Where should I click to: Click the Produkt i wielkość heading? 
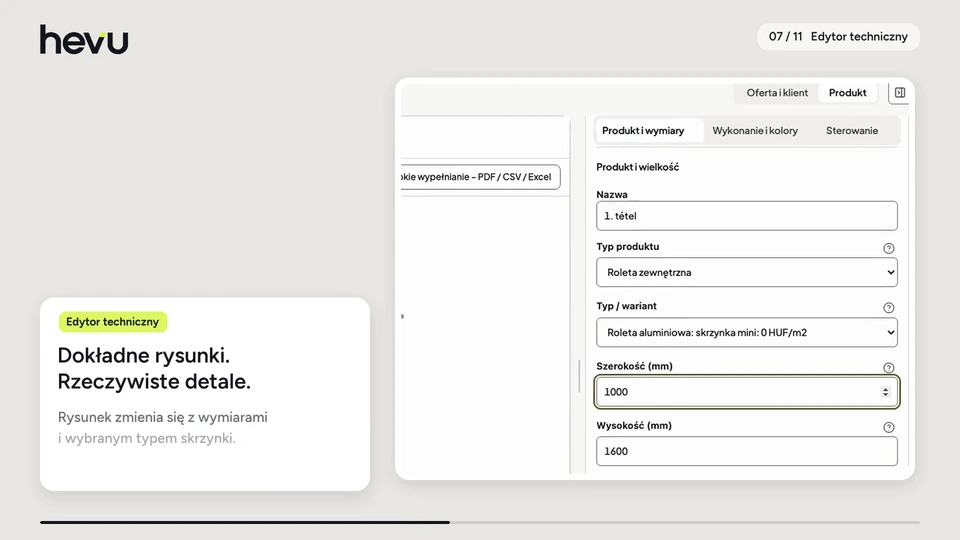click(x=637, y=167)
